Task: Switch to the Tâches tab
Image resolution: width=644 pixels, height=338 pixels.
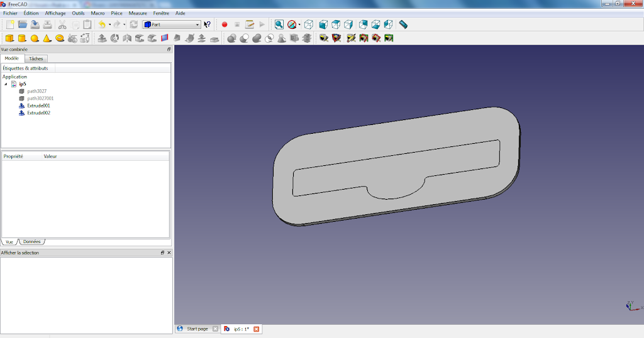Action: tap(36, 58)
